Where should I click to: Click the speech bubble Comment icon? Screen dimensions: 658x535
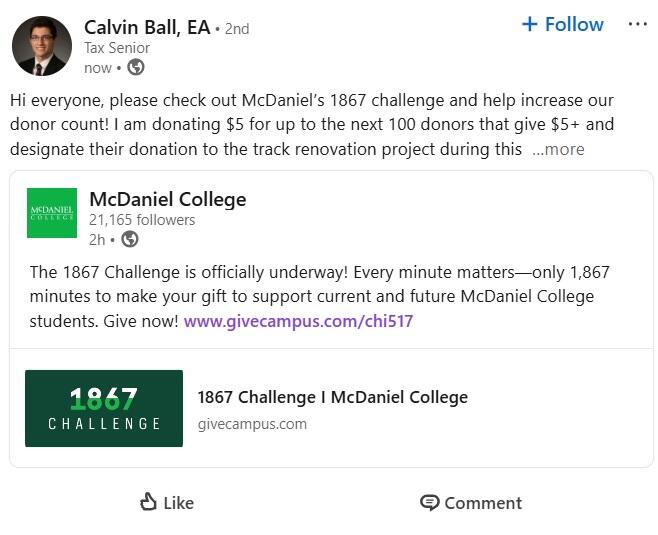coord(430,503)
